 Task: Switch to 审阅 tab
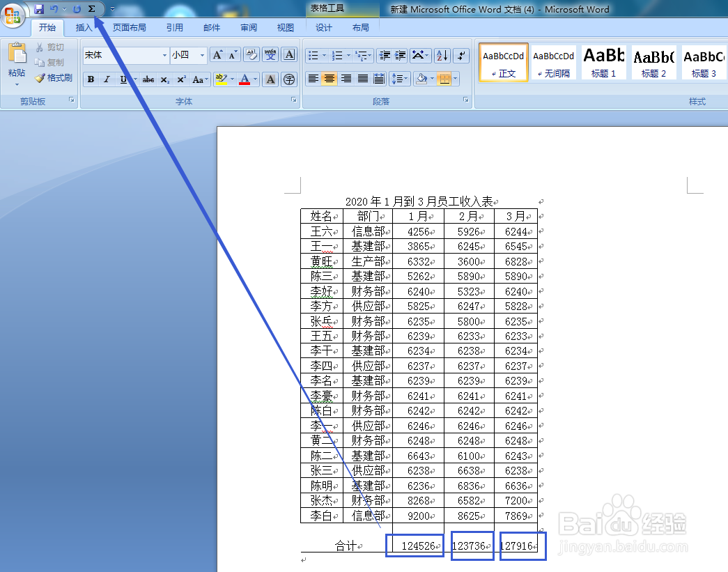click(249, 28)
